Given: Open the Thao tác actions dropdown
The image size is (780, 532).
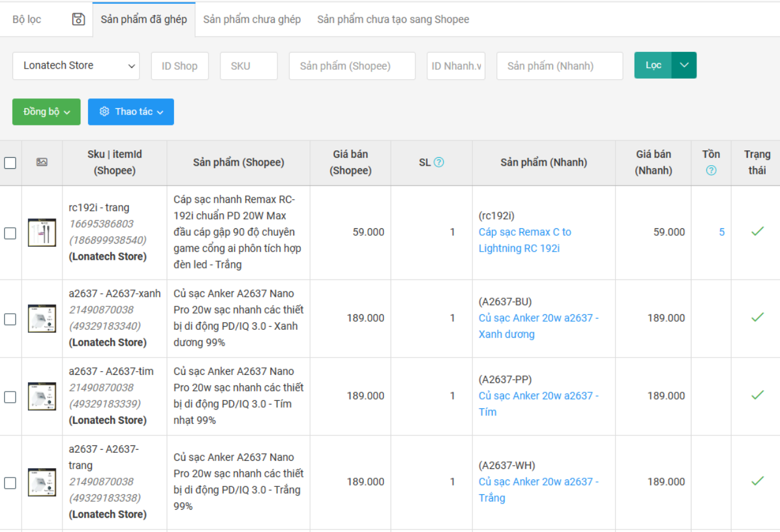Looking at the screenshot, I should point(131,112).
